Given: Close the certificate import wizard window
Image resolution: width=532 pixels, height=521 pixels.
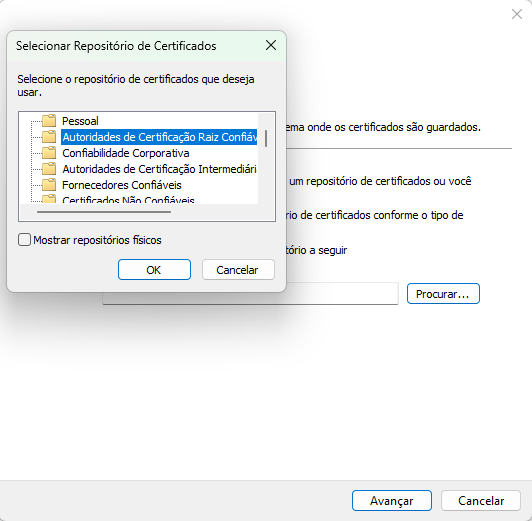Looking at the screenshot, I should (x=517, y=14).
